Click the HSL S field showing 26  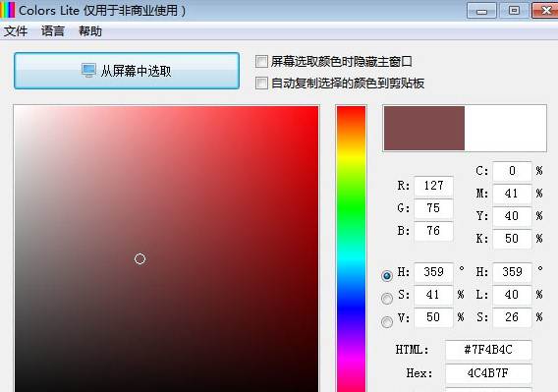coord(512,317)
